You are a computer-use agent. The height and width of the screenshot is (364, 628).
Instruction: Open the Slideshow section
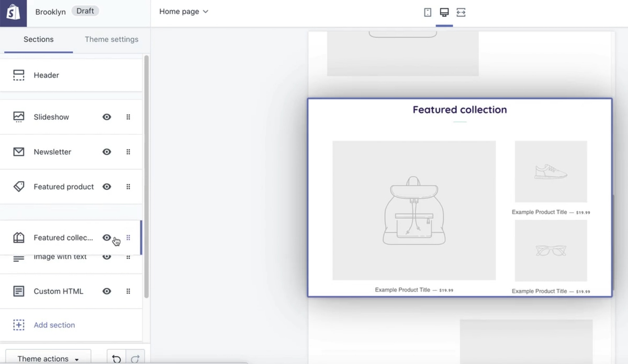coord(51,117)
